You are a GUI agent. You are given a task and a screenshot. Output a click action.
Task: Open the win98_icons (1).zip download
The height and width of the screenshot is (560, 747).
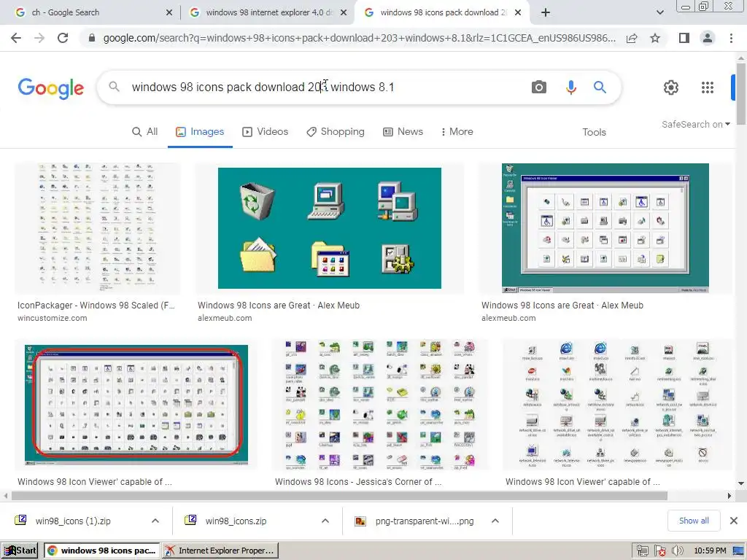72,521
